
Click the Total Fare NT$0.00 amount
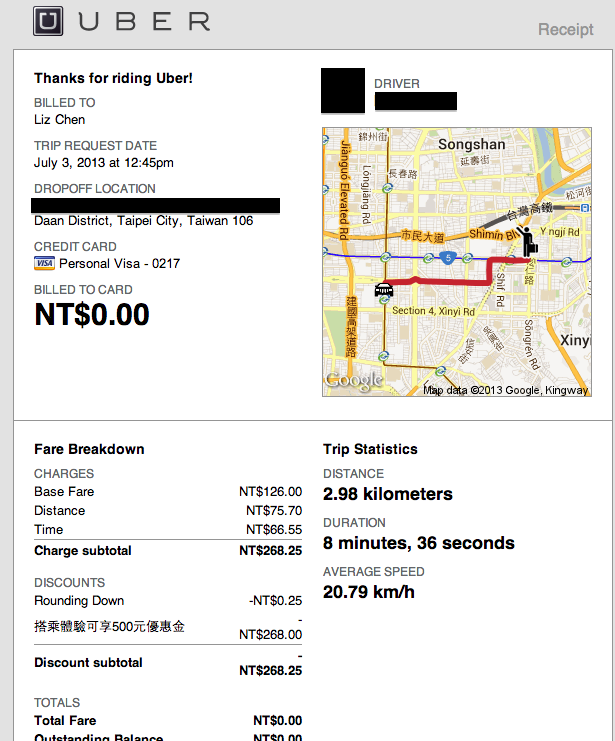(277, 721)
